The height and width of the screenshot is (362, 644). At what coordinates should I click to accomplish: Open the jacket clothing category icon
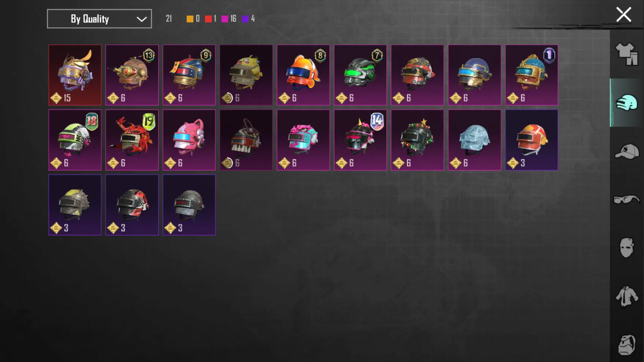pos(626,296)
